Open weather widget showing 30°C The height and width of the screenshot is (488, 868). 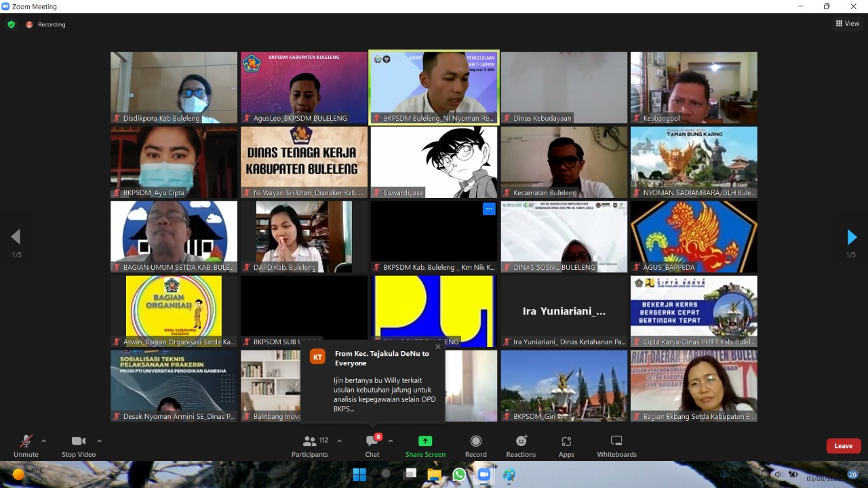(28, 474)
